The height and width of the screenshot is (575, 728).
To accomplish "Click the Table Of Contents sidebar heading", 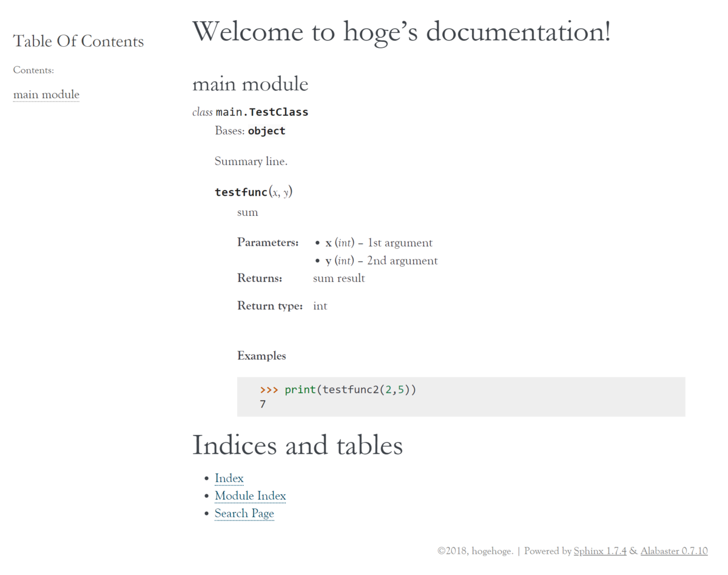I will (78, 41).
